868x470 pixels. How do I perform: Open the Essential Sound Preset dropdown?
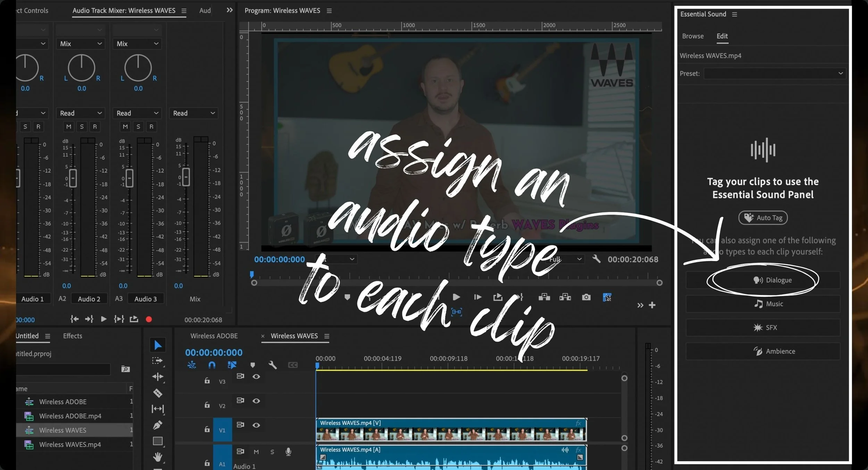775,74
